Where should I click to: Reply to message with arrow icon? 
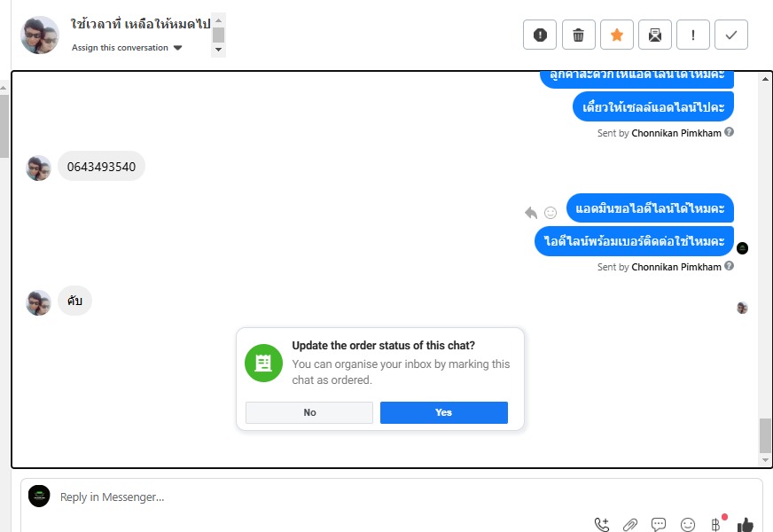click(531, 213)
